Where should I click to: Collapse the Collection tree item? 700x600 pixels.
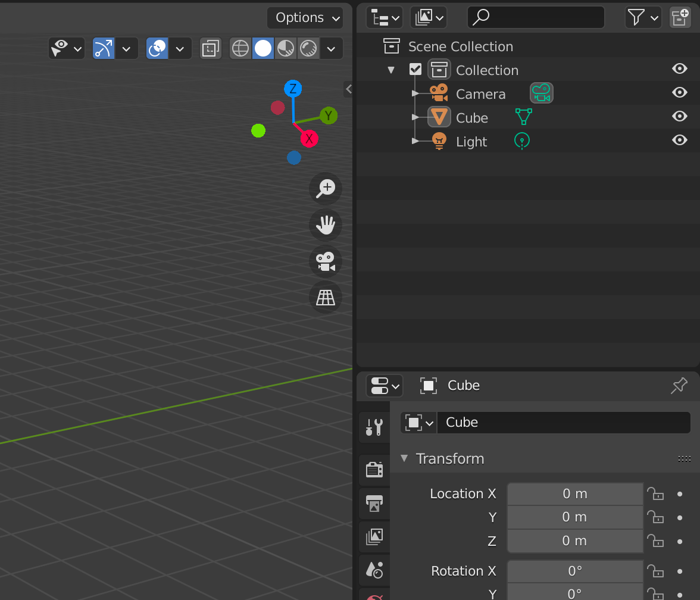pos(391,70)
